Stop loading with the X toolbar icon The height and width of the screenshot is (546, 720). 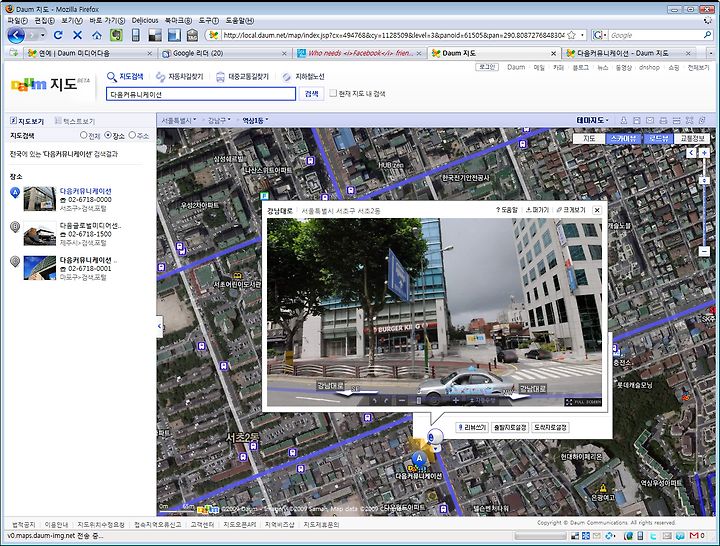[78, 35]
